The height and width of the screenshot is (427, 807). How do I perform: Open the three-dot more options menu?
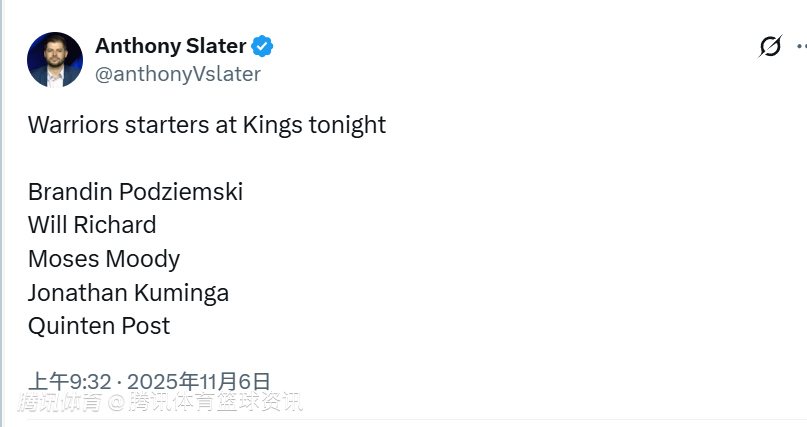pyautogui.click(x=801, y=46)
